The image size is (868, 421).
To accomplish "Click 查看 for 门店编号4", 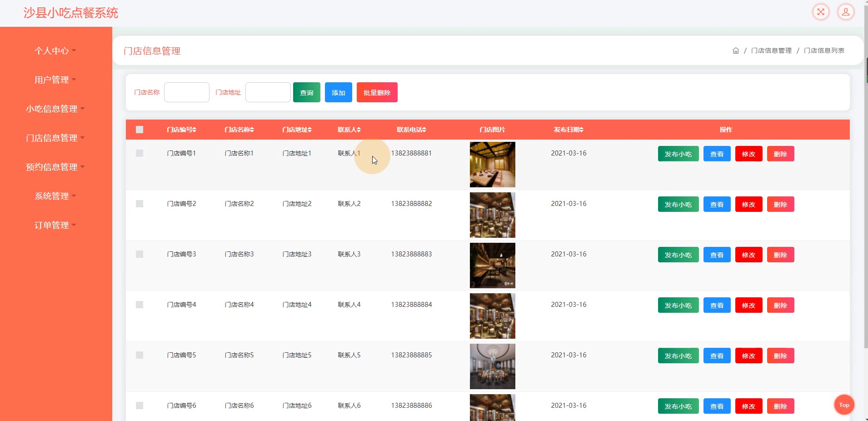I will (717, 305).
